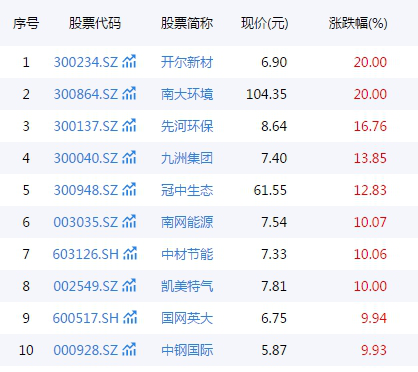Open stock code 300040.SZ link
This screenshot has height=372, width=418.
[x=86, y=158]
